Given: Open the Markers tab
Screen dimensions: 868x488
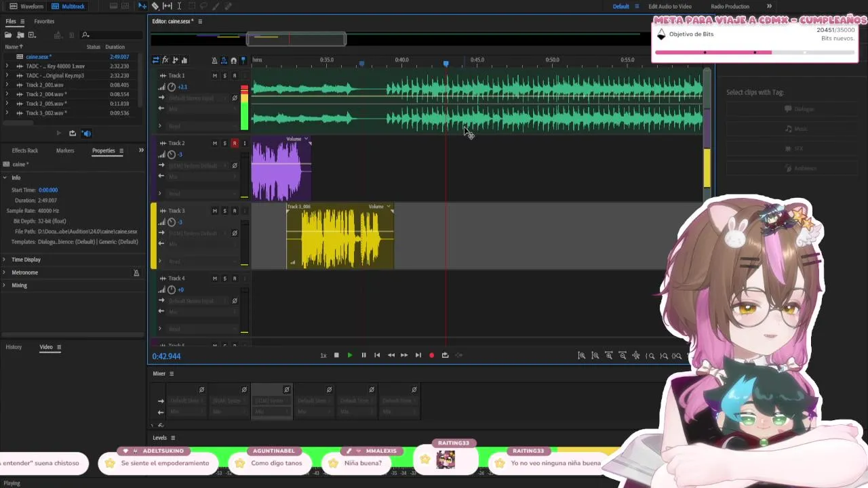Looking at the screenshot, I should [65, 150].
